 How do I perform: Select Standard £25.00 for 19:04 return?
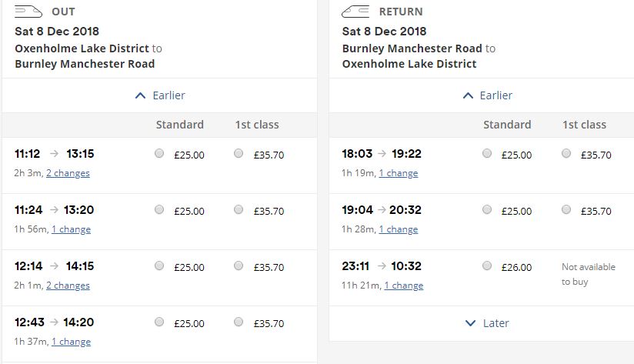[x=487, y=209]
